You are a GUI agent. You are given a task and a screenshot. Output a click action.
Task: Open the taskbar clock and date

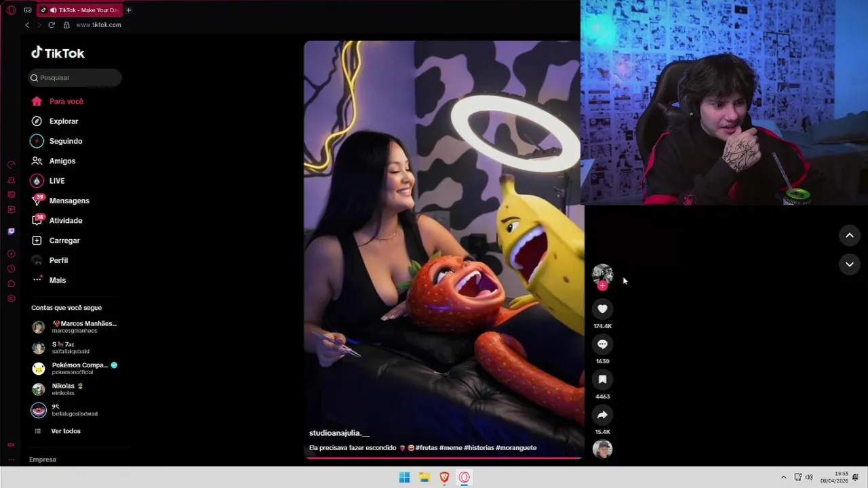point(834,478)
